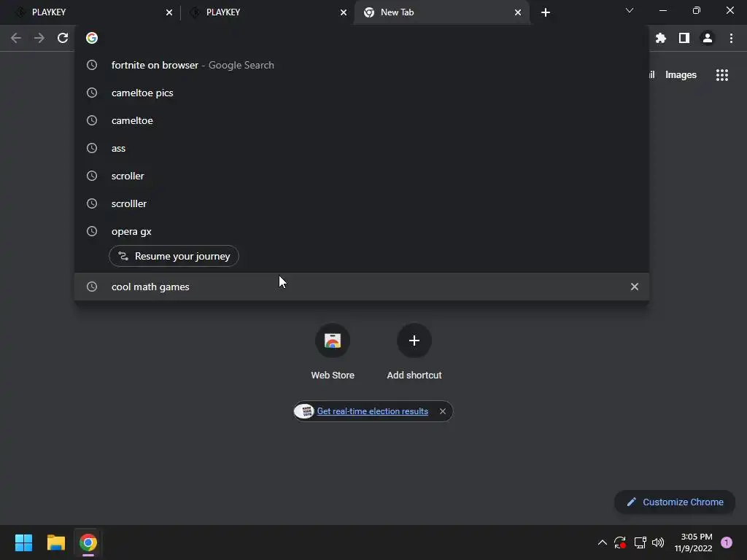This screenshot has width=747, height=560.
Task: Select the scroller suggestion
Action: pos(362,176)
